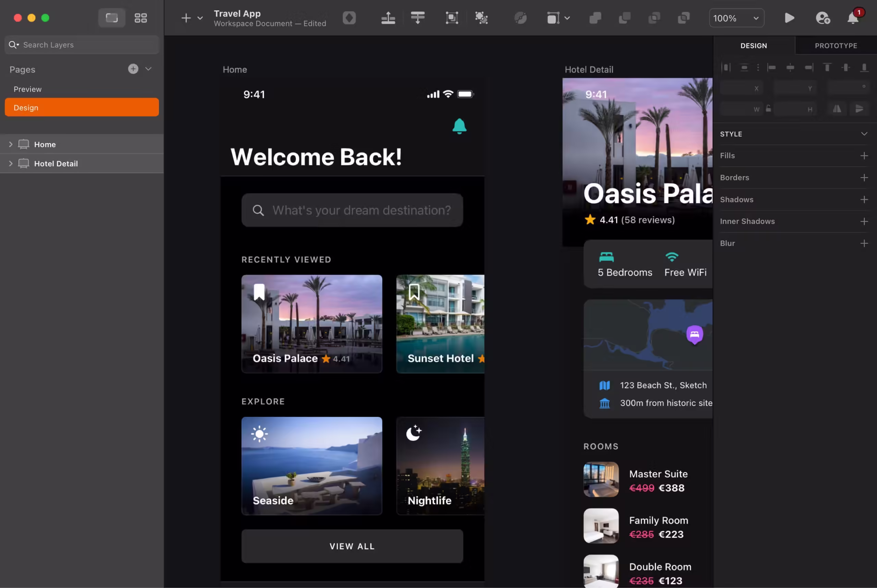Open the 100% zoom dropdown
The image size is (877, 588).
[736, 18]
